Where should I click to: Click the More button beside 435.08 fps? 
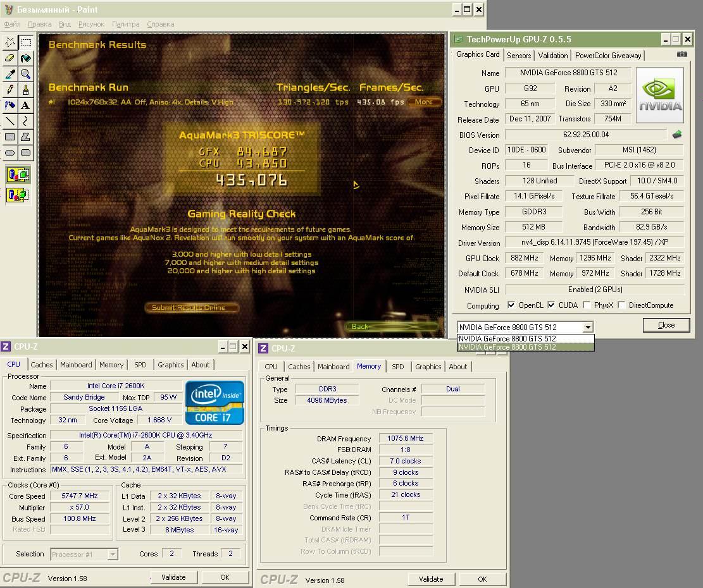pyautogui.click(x=424, y=102)
